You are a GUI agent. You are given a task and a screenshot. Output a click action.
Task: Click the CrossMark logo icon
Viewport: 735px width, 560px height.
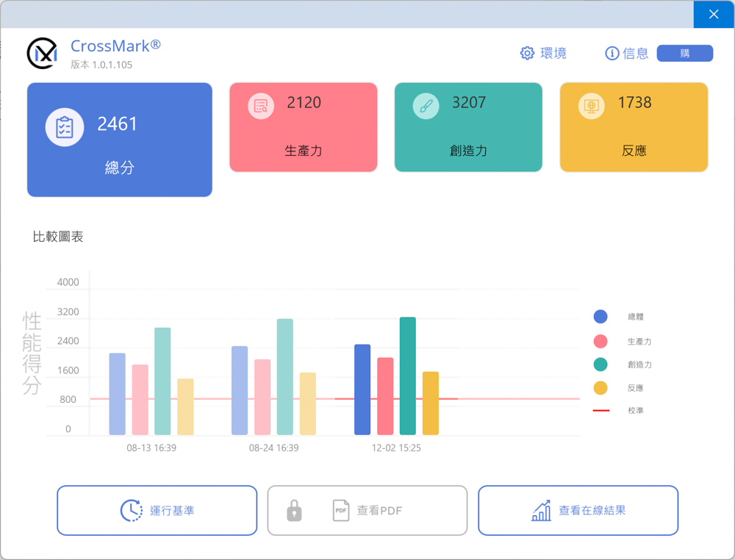42,54
